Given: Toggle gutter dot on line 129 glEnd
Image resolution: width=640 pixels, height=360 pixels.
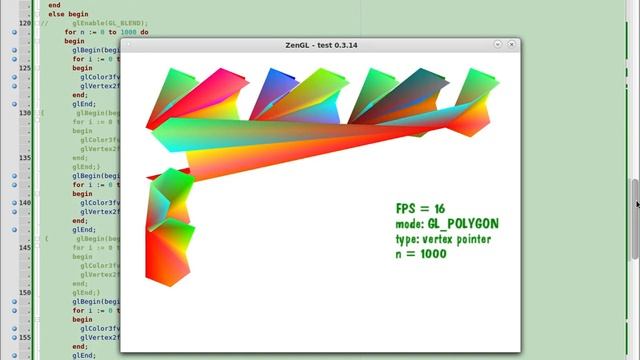Looking at the screenshot, I should tap(15, 104).
